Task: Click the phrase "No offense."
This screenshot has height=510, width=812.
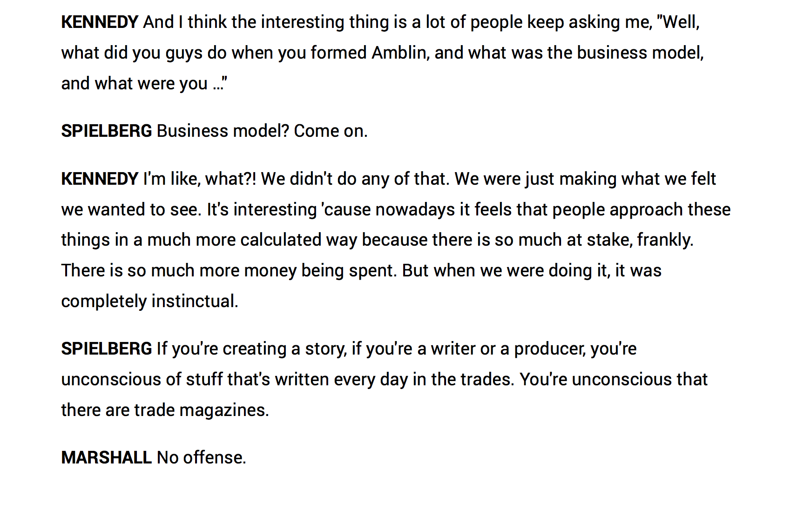Action: 201,457
